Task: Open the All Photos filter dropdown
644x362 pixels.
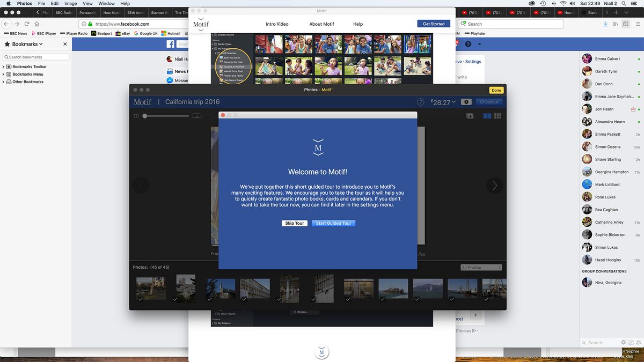Action: coord(481,268)
